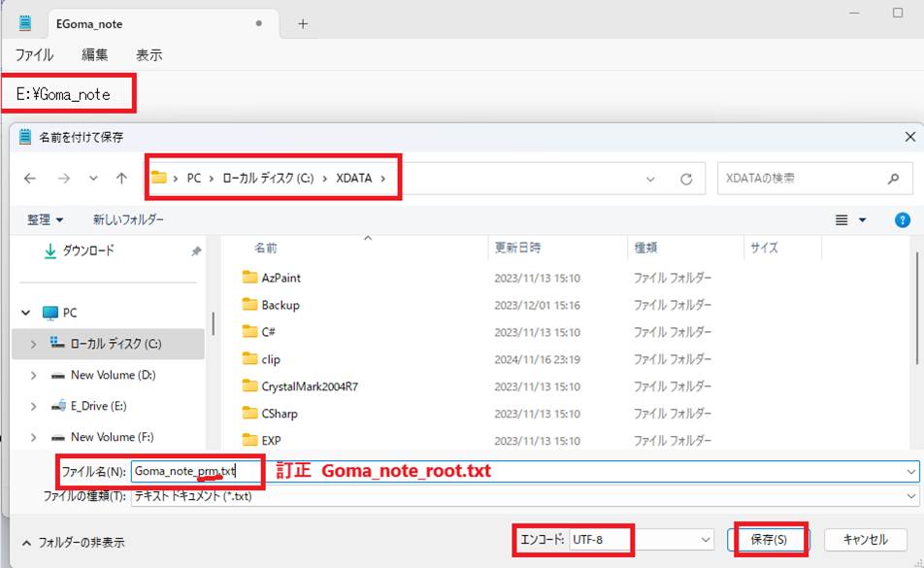Screen dimensions: 924x568
Task: Click the キャンセル button
Action: (x=866, y=539)
